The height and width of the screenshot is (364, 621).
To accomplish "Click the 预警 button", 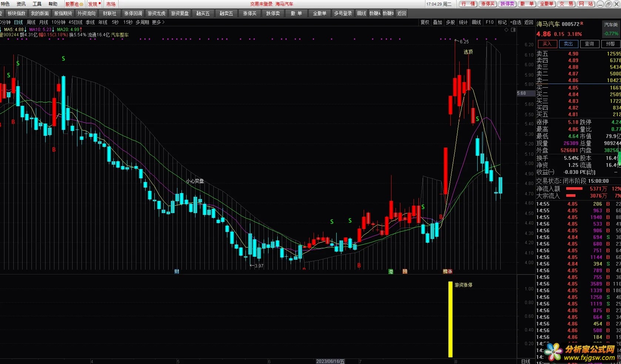I will [610, 44].
